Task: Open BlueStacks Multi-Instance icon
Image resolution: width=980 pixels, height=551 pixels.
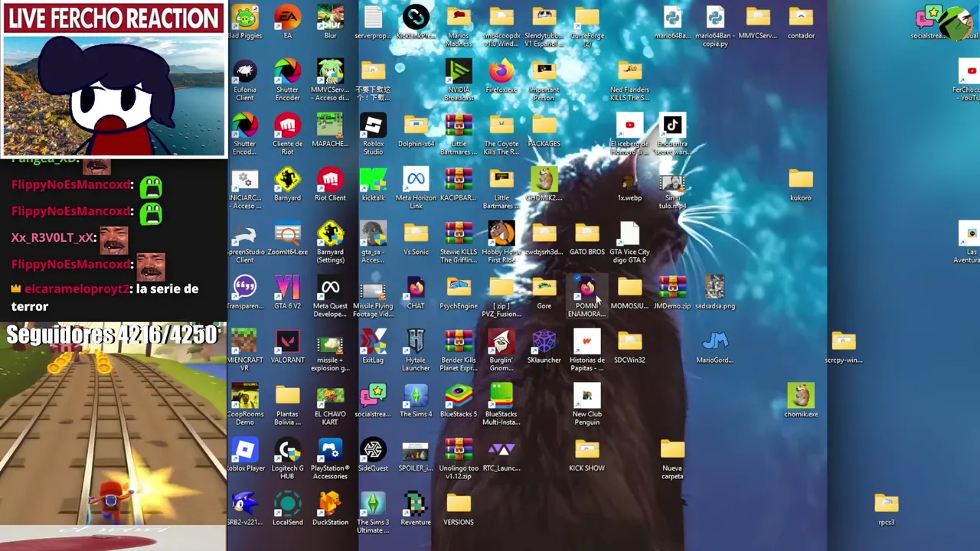Action: pyautogui.click(x=501, y=396)
